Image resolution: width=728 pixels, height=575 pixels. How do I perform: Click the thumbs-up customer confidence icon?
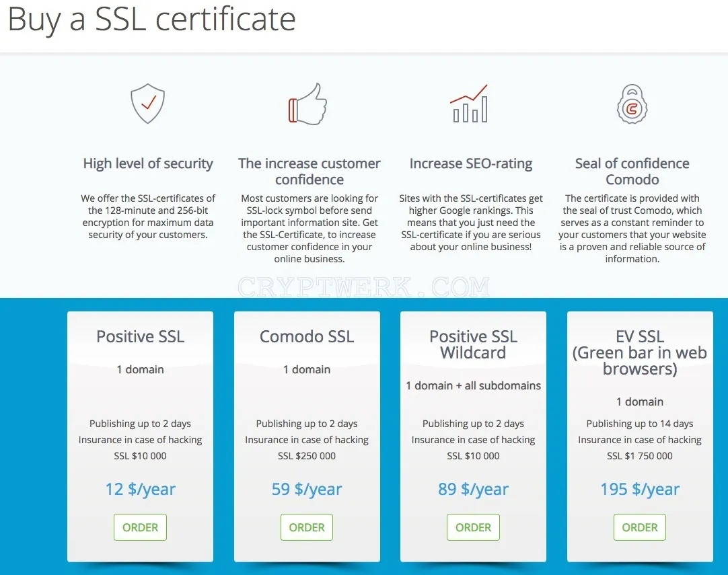(x=307, y=104)
